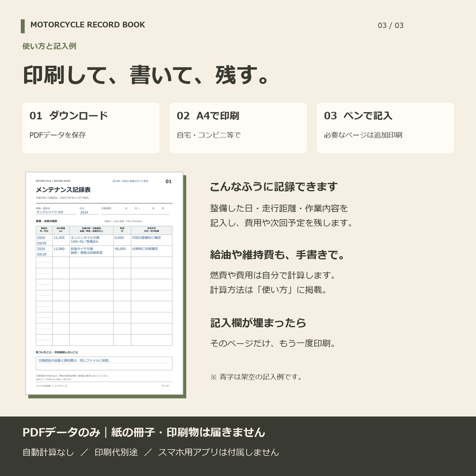Click the "銘柄・規格は別紙保管" detail line
476x476 pixels.
pyautogui.click(x=86, y=252)
